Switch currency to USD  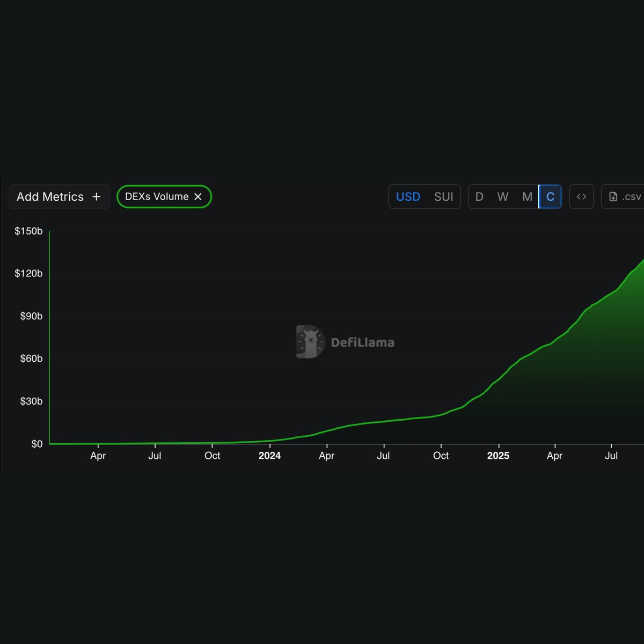pos(408,197)
